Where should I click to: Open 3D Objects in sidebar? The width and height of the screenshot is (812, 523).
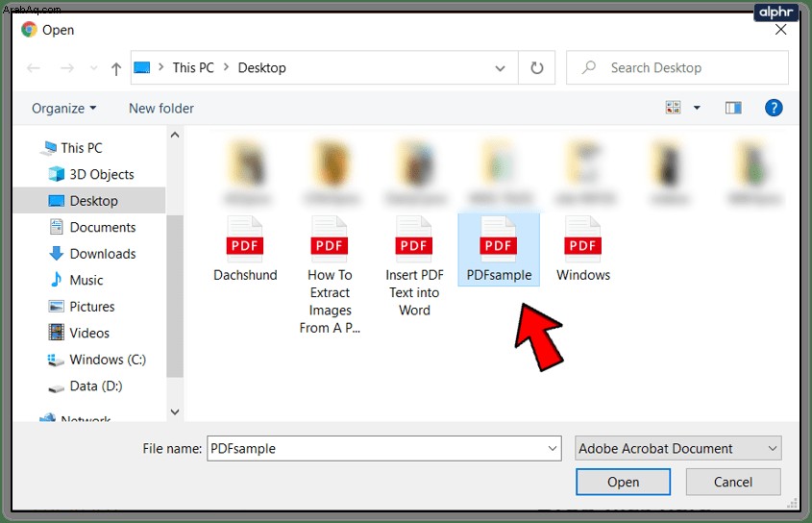[91, 175]
